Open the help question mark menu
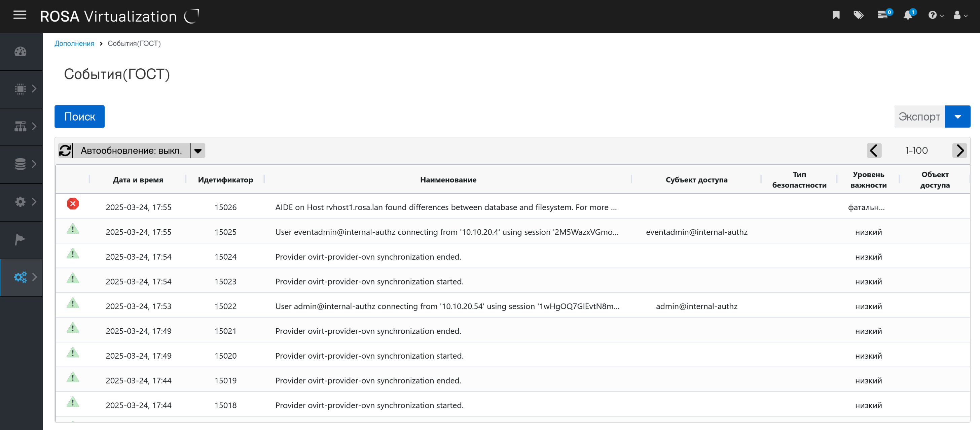Screen dimensions: 980x430 (x=935, y=15)
